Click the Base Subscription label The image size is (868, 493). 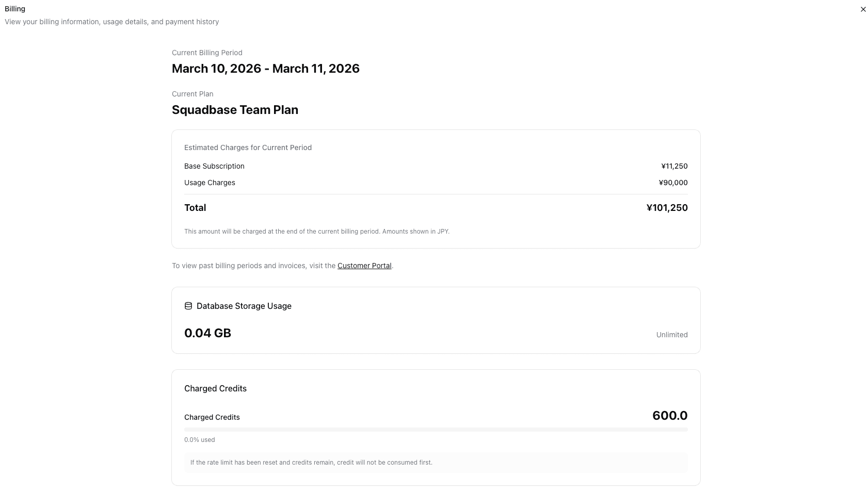[214, 166]
